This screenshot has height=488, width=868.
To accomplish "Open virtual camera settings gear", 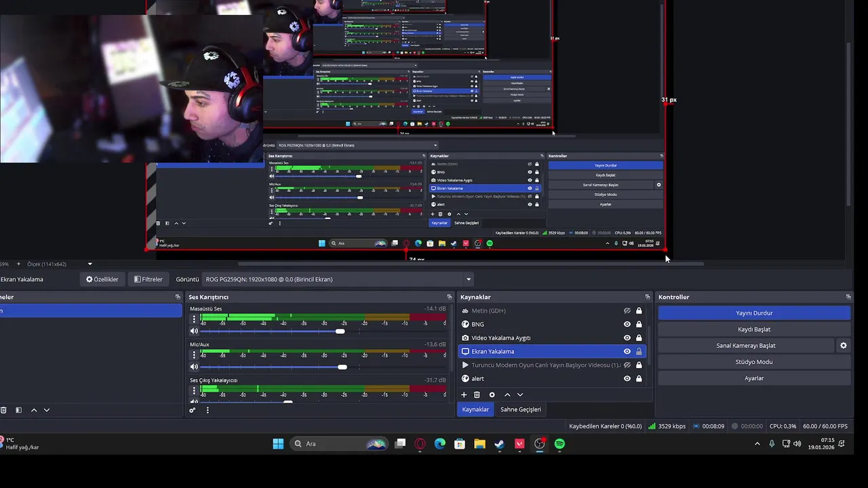I will (843, 346).
